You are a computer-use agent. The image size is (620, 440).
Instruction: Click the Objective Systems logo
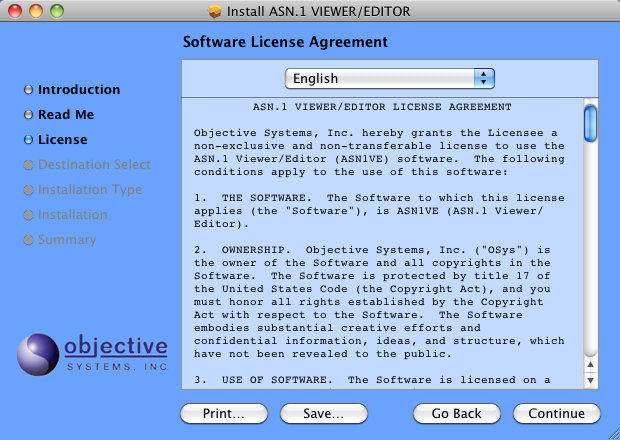(94, 353)
